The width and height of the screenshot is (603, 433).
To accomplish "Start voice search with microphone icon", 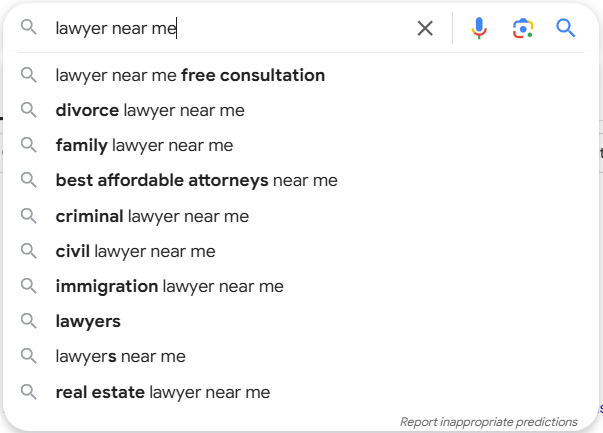I will coord(479,28).
